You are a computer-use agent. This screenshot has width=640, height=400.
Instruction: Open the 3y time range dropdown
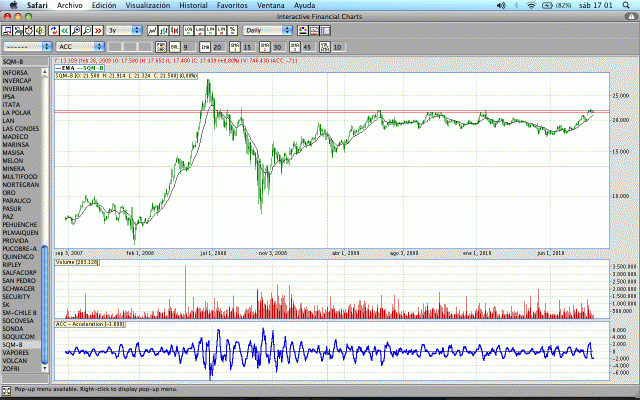point(122,31)
